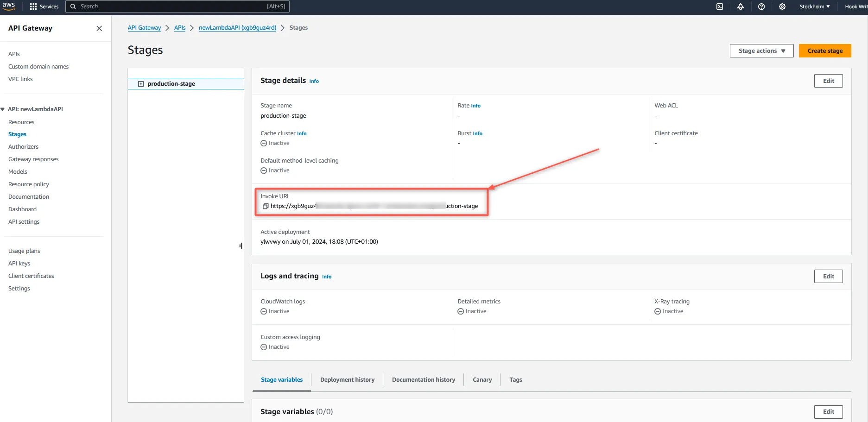Switch to the Documentation history tab

coord(424,380)
